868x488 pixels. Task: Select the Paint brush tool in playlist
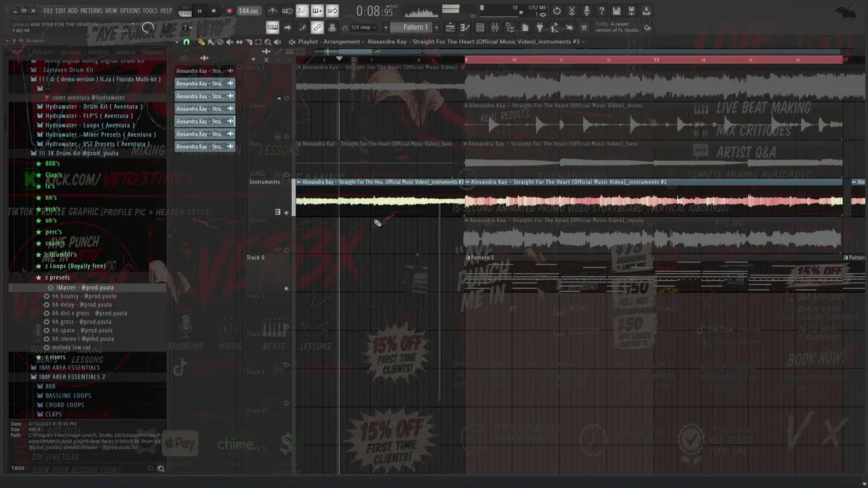(x=211, y=42)
